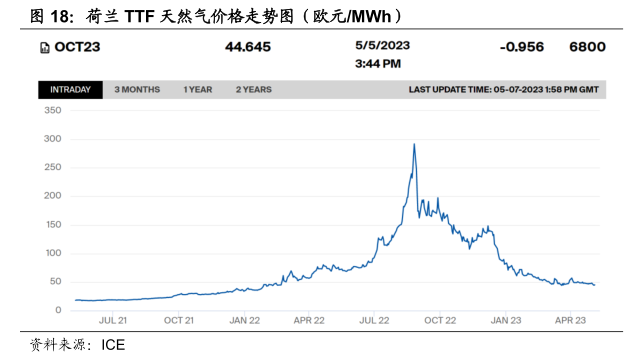Click the JAN 23 axis label

pyautogui.click(x=506, y=321)
